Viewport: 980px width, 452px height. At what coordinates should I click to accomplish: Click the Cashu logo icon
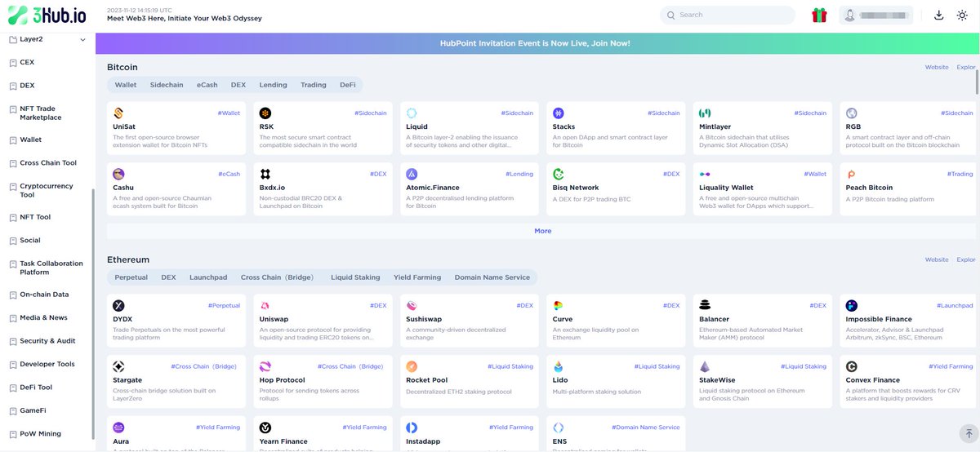coord(118,175)
